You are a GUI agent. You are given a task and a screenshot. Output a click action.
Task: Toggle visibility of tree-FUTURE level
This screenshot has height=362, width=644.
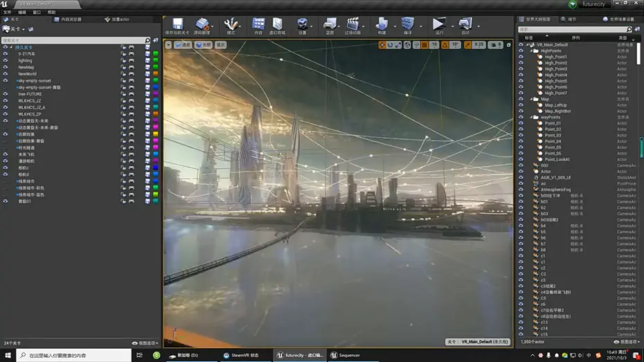pos(6,94)
